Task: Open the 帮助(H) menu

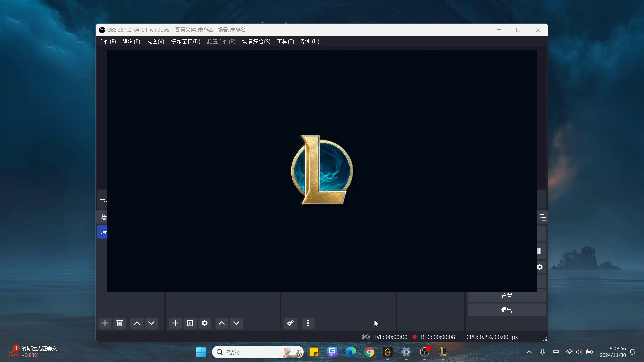Action: coord(310,41)
